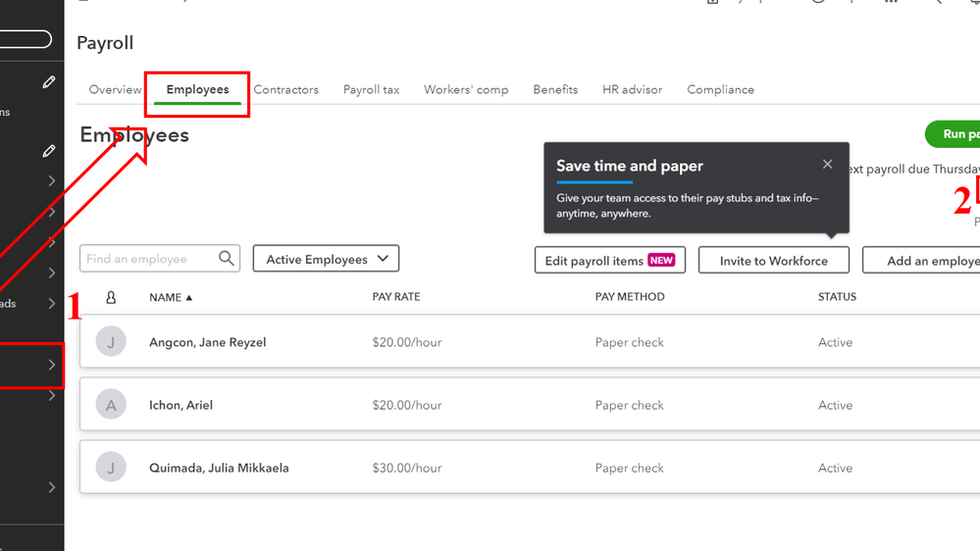Viewport: 980px width, 551px height.
Task: Go to the Workers' comp tab
Action: pos(466,89)
